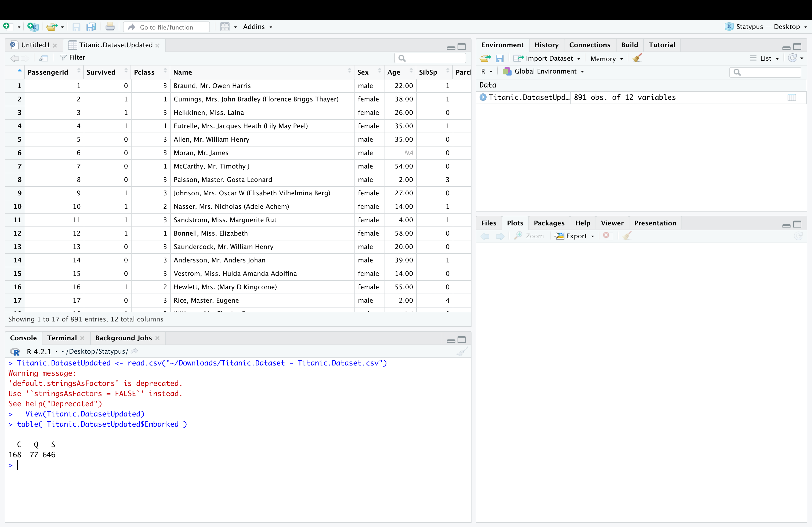Click the Open File folder icon
The height and width of the screenshot is (527, 812).
52,27
